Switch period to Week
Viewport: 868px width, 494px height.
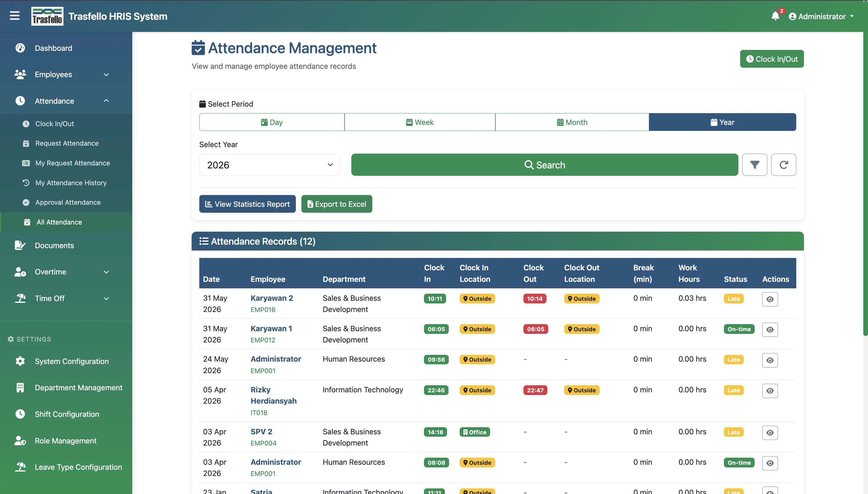point(420,122)
